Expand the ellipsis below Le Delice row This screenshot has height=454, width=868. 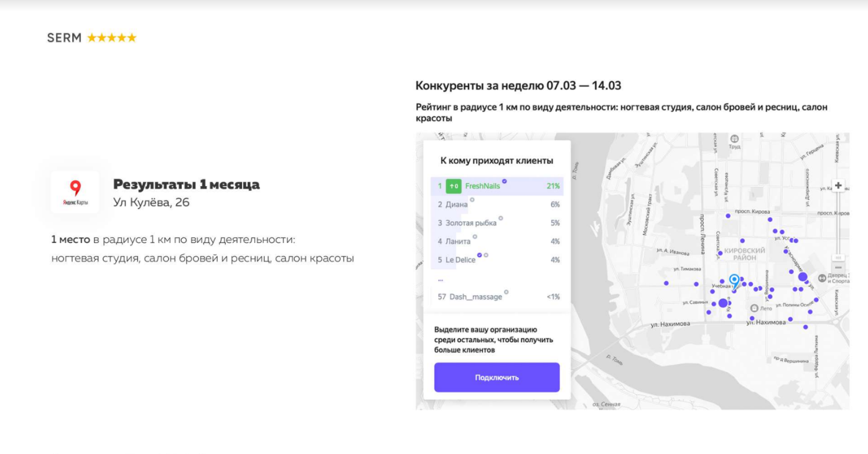click(x=441, y=279)
